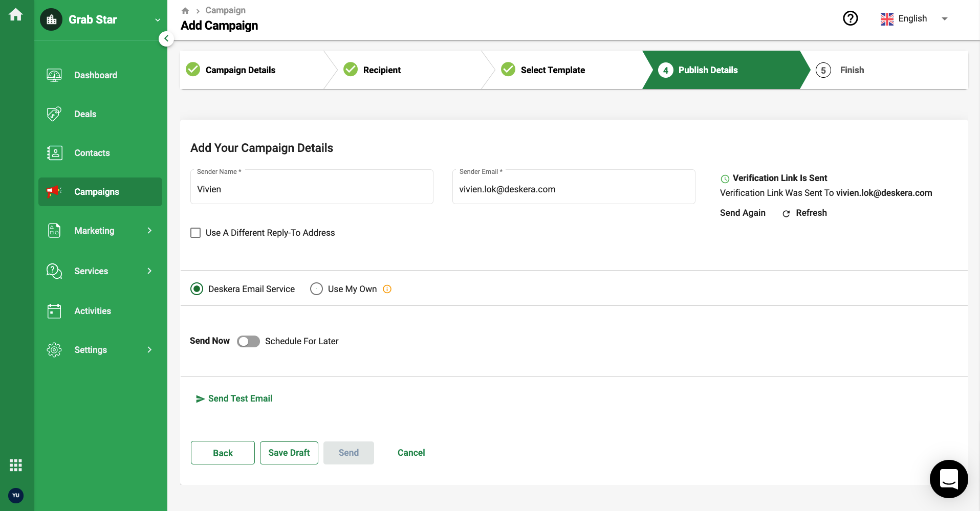Select the Use My Own radio button

[316, 289]
